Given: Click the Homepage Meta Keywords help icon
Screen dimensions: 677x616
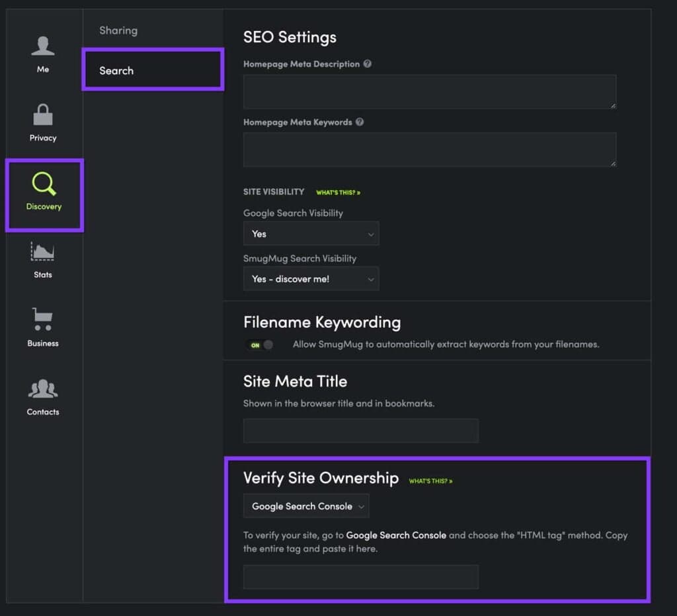Looking at the screenshot, I should [x=360, y=122].
